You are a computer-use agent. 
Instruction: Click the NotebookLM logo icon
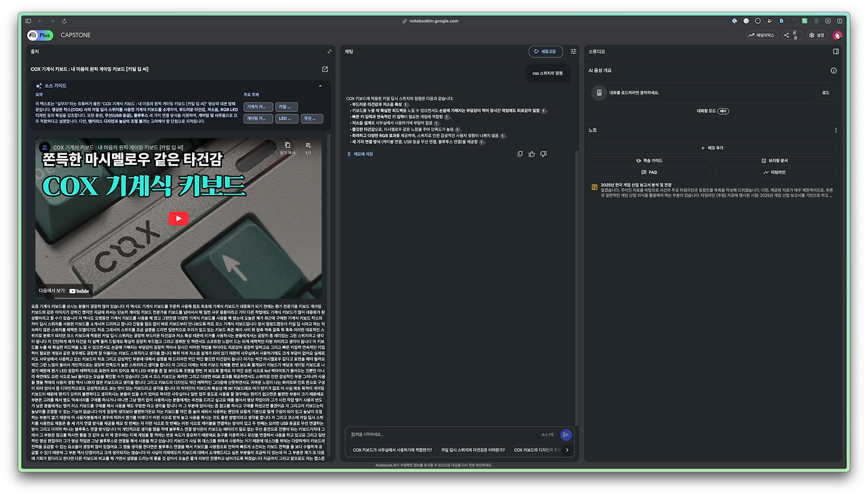tap(32, 35)
